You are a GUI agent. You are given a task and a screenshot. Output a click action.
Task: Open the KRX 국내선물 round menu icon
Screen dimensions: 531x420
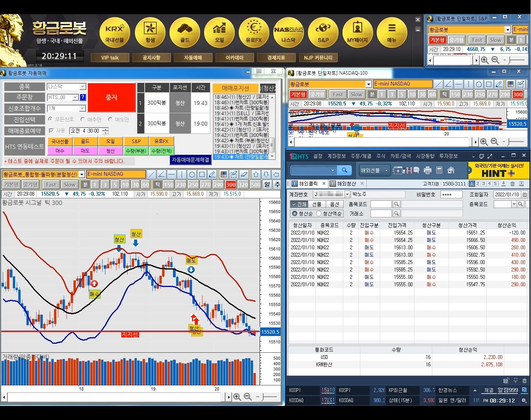pos(115,33)
